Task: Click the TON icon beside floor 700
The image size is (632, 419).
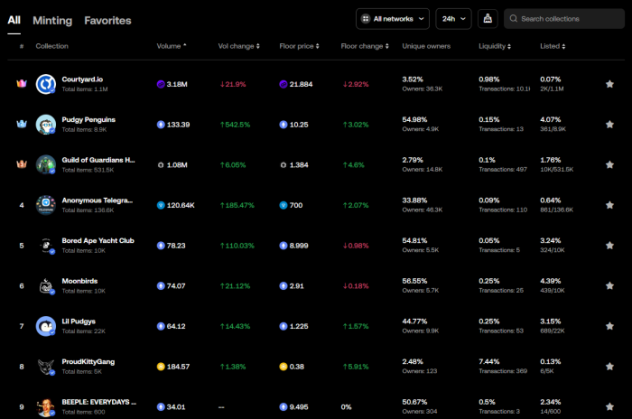Action: tap(283, 205)
